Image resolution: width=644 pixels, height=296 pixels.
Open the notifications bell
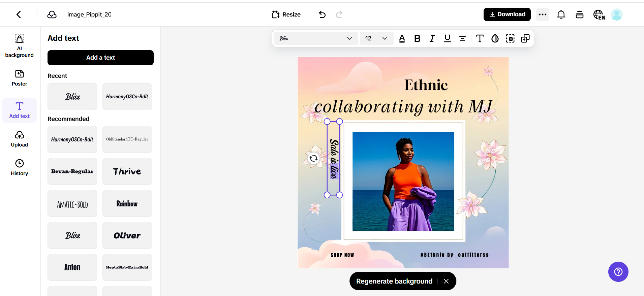coord(561,14)
